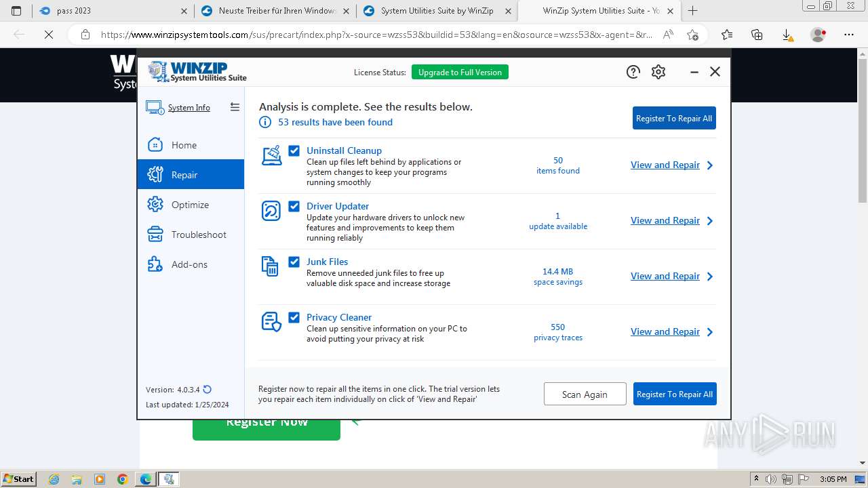Open Edge Collections
The image size is (868, 488).
click(757, 35)
